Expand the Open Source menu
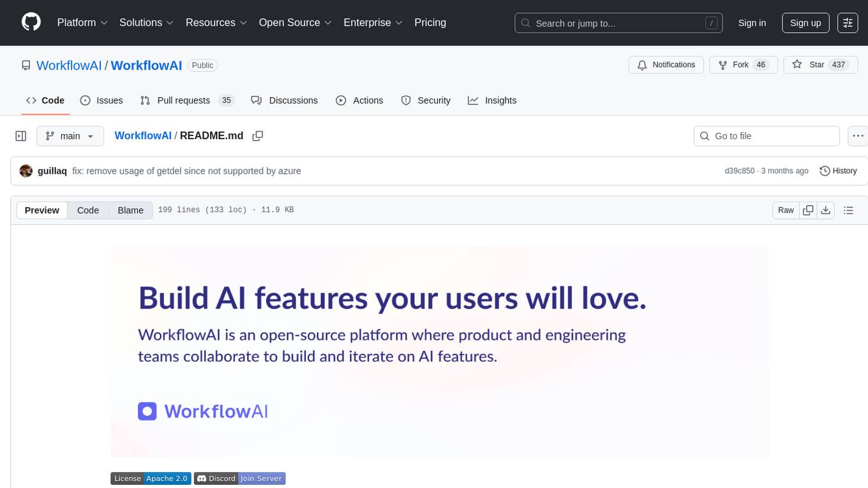The height and width of the screenshot is (488, 868). 296,22
